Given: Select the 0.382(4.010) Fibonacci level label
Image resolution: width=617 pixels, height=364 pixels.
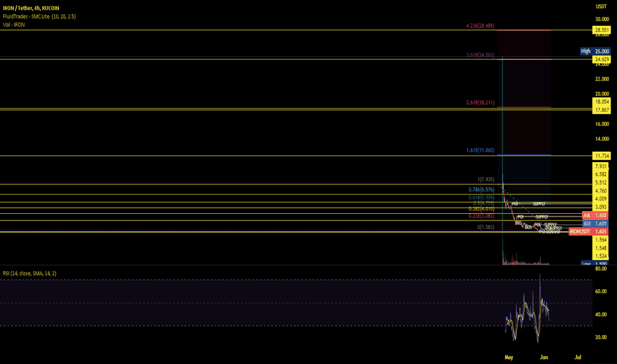Looking at the screenshot, I should click(x=481, y=209).
